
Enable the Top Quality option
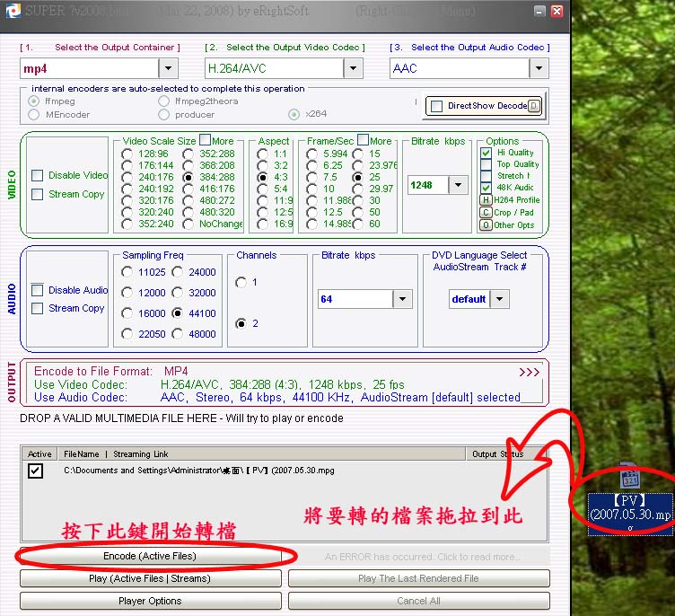click(x=486, y=164)
